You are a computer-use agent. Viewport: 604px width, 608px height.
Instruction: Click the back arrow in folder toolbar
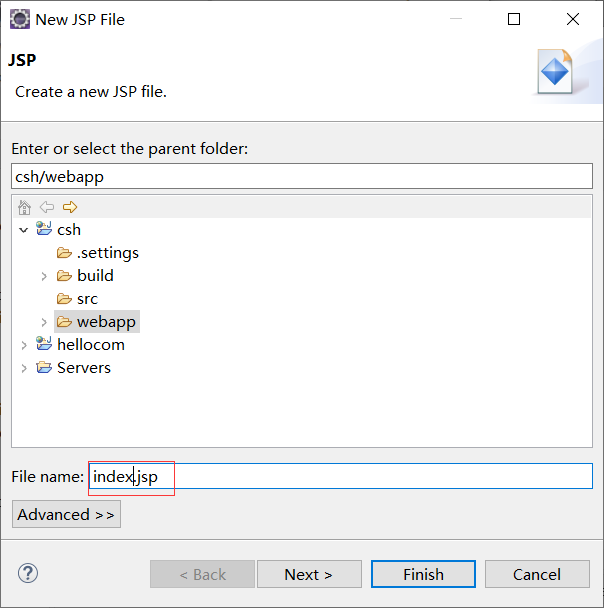click(x=47, y=207)
